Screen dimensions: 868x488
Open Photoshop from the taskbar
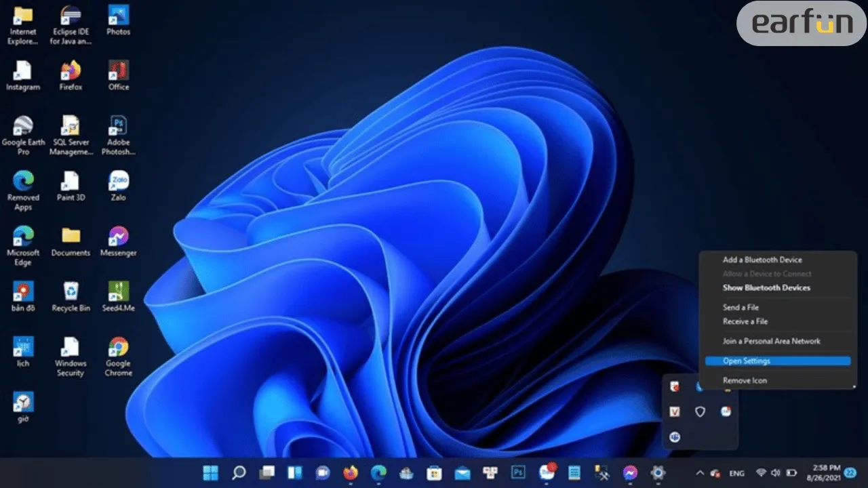519,472
